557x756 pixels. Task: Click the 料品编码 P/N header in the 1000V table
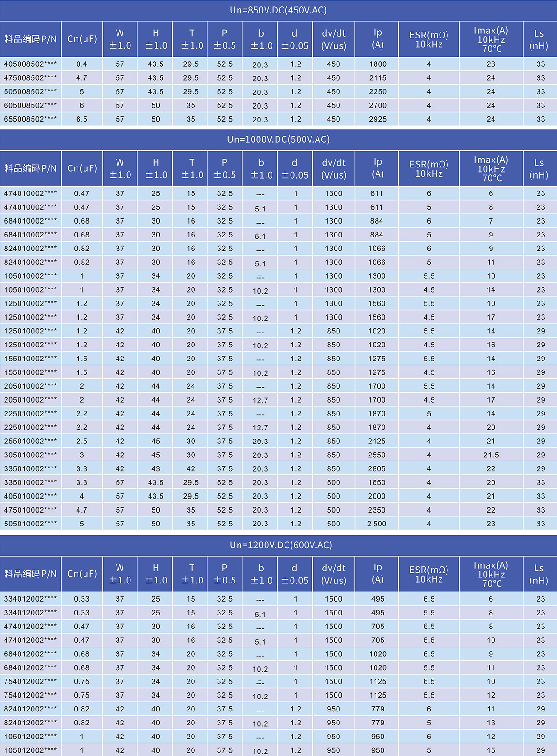click(31, 168)
